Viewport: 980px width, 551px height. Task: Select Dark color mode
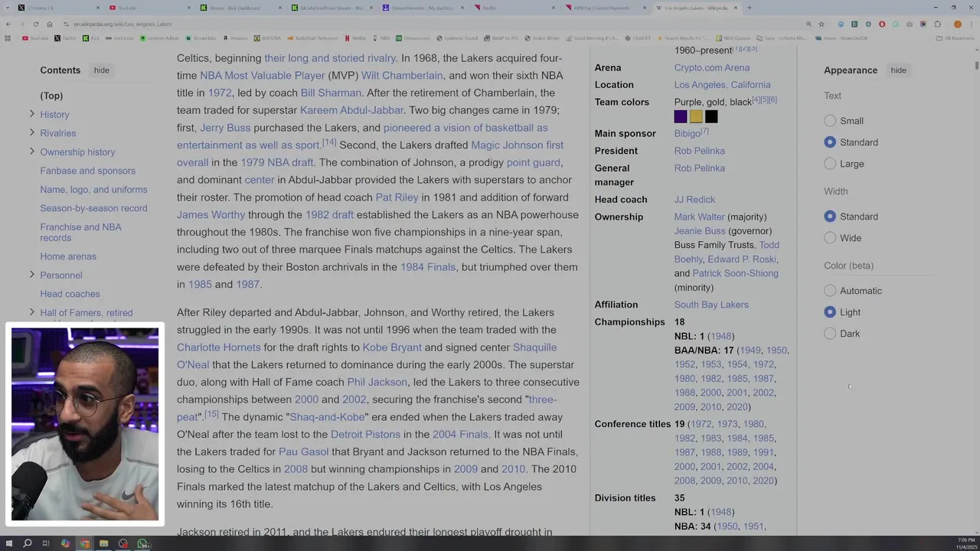tap(830, 334)
